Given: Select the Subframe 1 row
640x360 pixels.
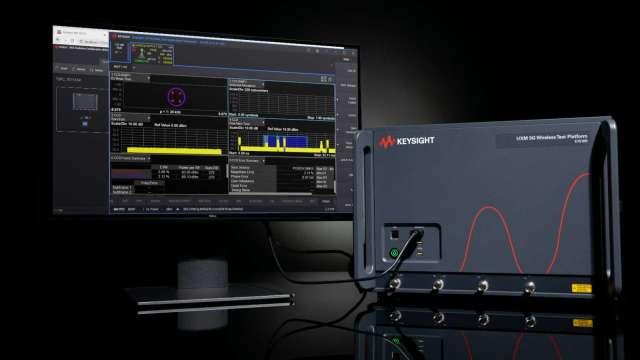Looking at the screenshot, I should 122,187.
